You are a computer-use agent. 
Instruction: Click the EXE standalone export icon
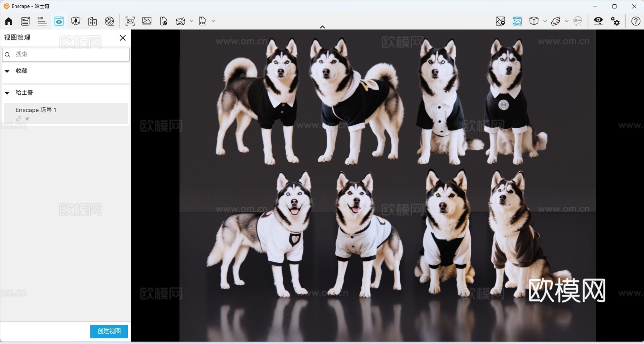point(203,21)
